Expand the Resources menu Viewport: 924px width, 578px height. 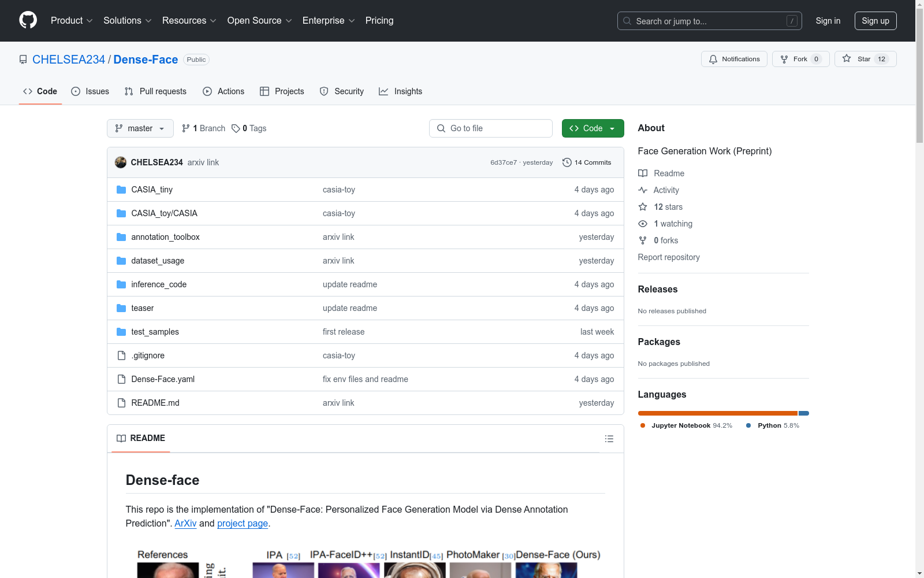(189, 20)
